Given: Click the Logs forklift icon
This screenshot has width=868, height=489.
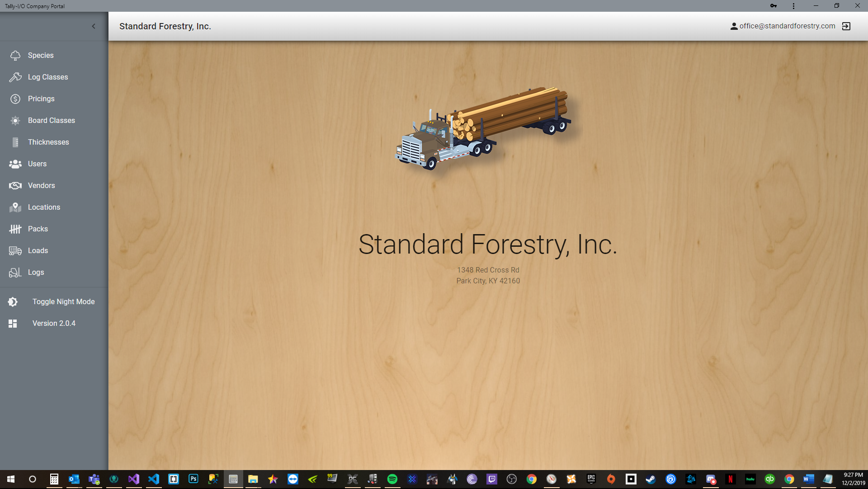Looking at the screenshot, I should [15, 273].
